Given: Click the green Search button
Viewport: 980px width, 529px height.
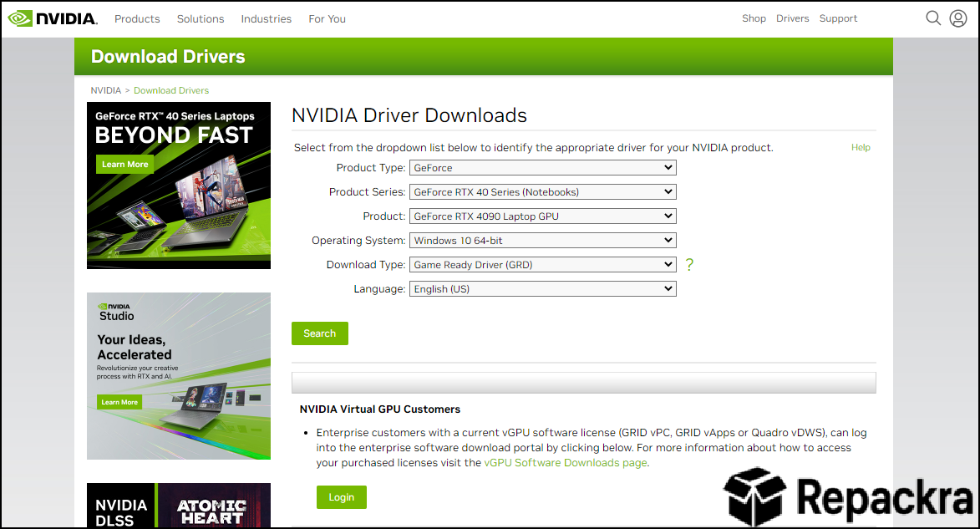Looking at the screenshot, I should tap(319, 333).
